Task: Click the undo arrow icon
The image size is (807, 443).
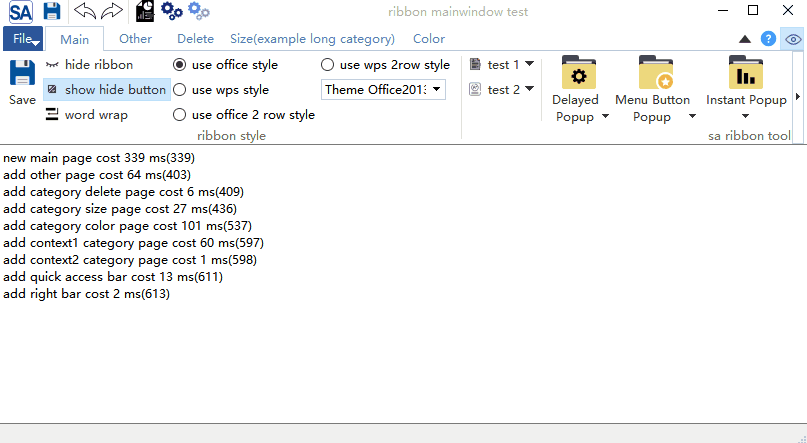Action: click(x=86, y=12)
